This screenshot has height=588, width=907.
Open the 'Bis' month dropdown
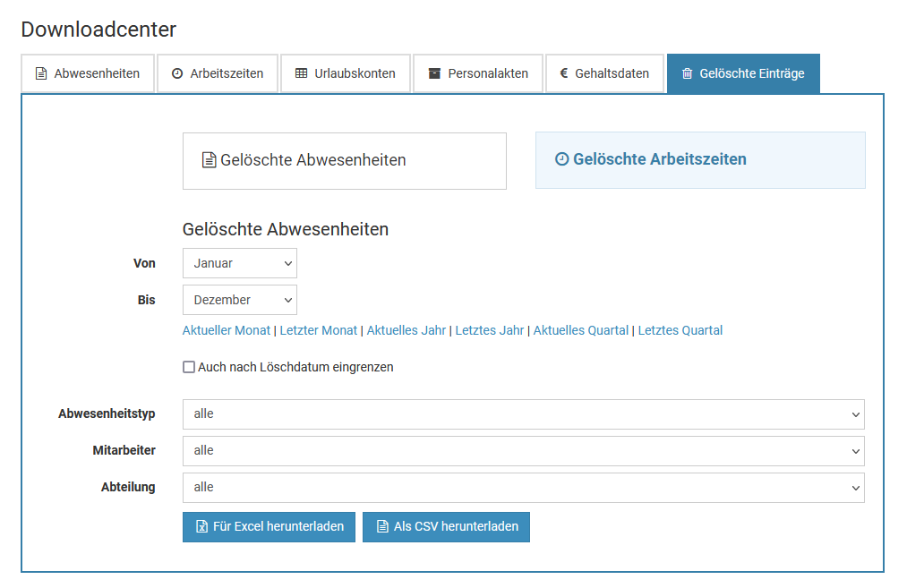(x=240, y=300)
